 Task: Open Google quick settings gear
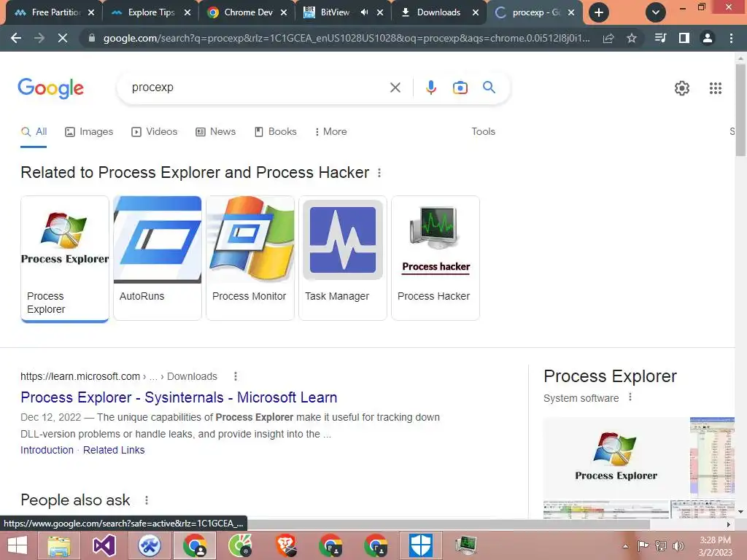coord(682,88)
